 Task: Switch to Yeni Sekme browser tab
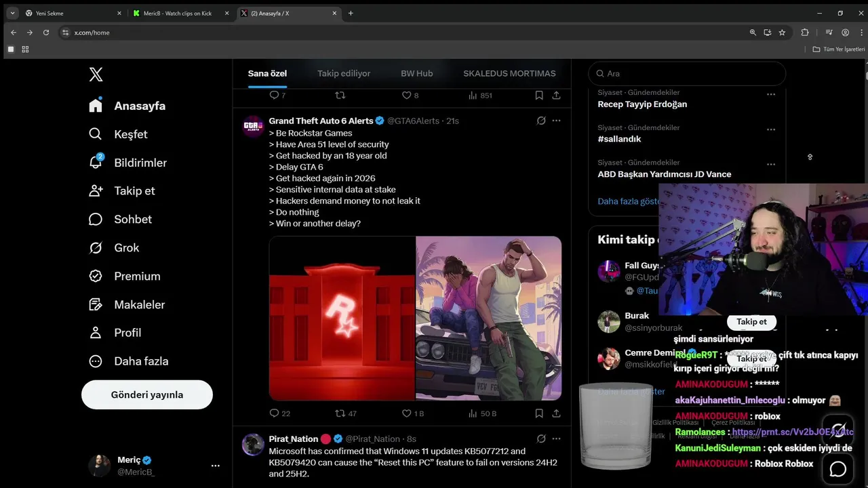coord(73,13)
